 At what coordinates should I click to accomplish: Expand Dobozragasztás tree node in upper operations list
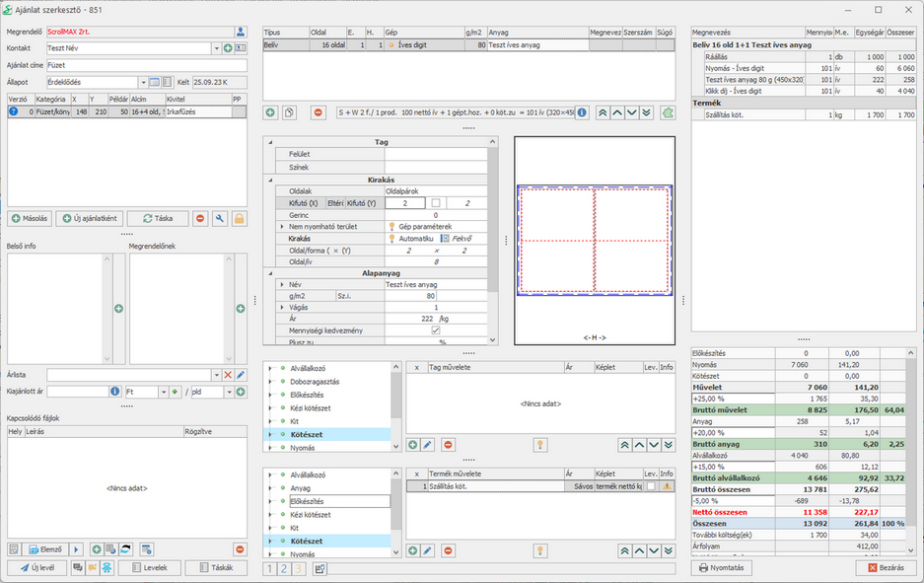click(x=272, y=381)
